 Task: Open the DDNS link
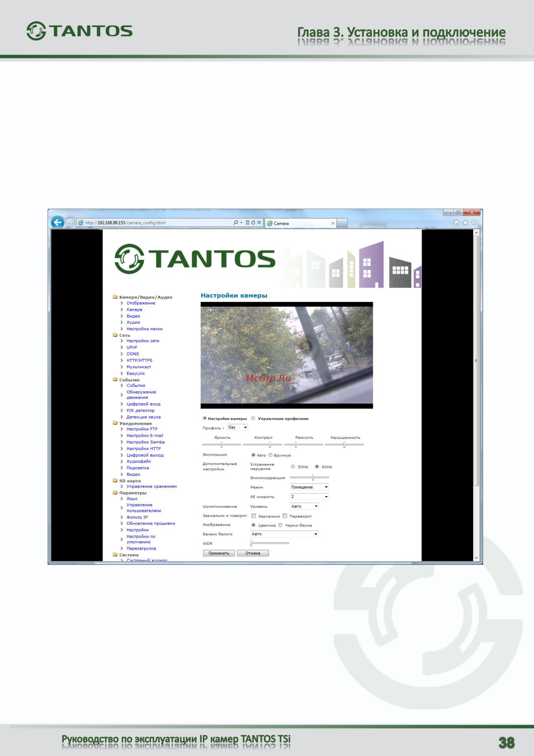point(132,354)
